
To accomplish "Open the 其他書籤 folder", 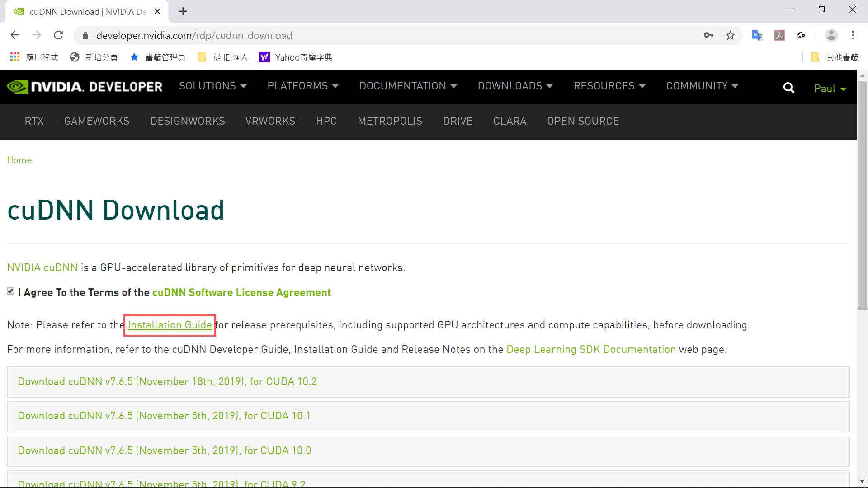I will [x=835, y=57].
